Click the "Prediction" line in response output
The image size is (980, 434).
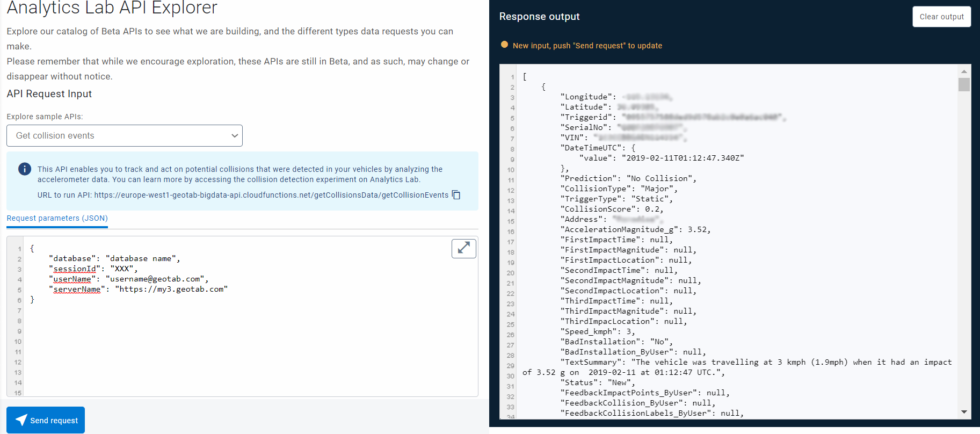[628, 178]
